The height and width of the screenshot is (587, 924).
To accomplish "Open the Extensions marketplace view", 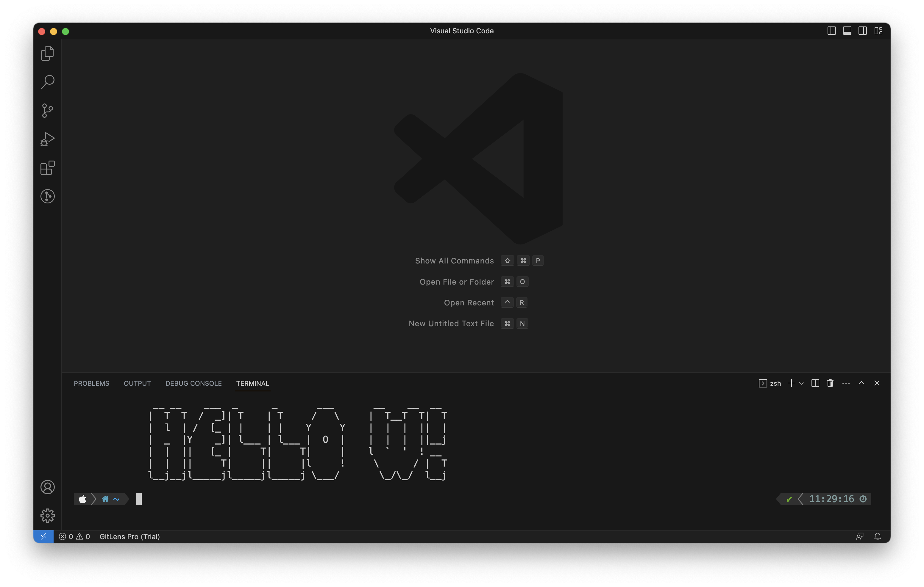I will click(x=48, y=167).
